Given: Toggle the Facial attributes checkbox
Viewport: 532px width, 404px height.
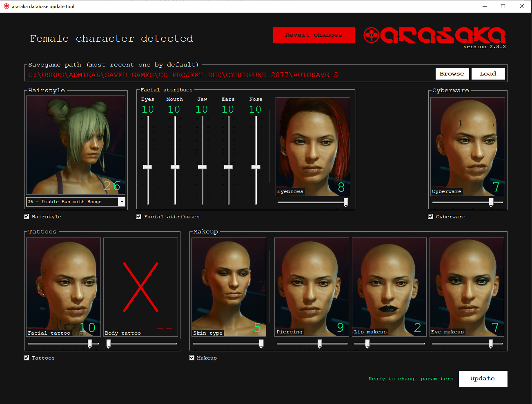Looking at the screenshot, I should coord(139,217).
